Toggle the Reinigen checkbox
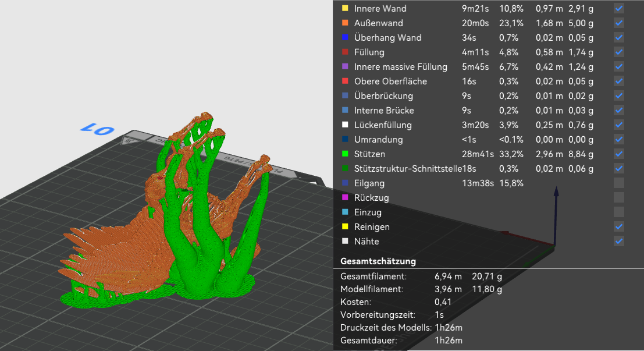 619,227
